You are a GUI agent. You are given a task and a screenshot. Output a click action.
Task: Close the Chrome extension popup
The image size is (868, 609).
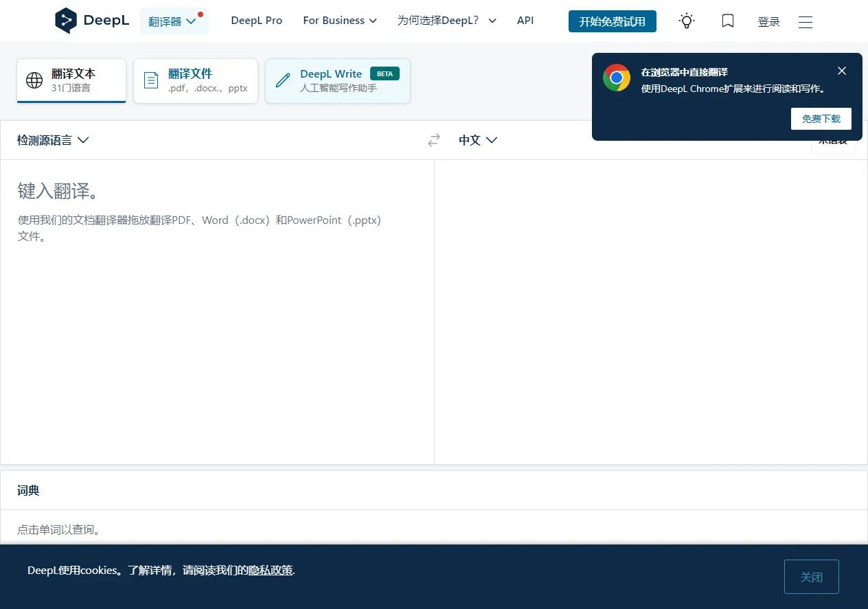point(842,71)
